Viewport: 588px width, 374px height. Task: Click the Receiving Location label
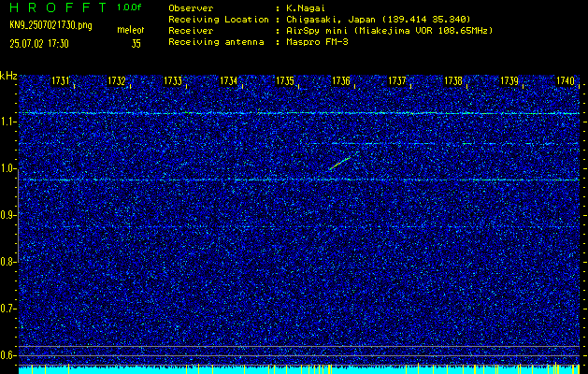219,20
